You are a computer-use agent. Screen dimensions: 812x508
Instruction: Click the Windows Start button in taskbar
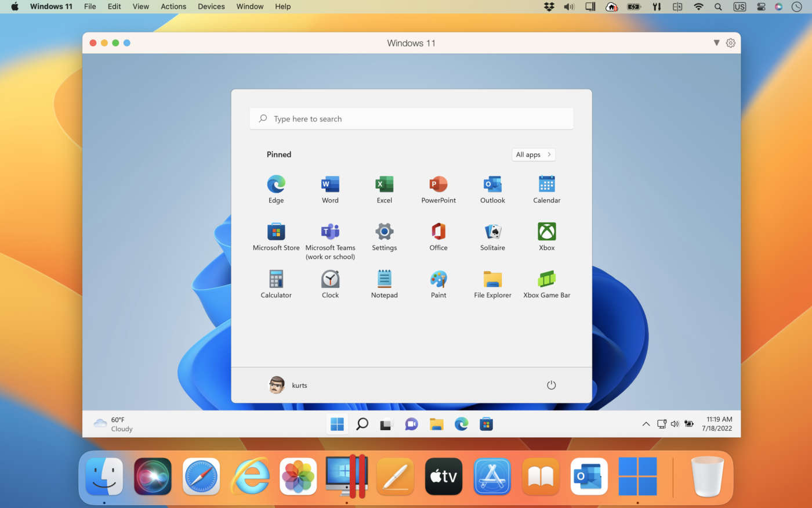[x=337, y=424]
